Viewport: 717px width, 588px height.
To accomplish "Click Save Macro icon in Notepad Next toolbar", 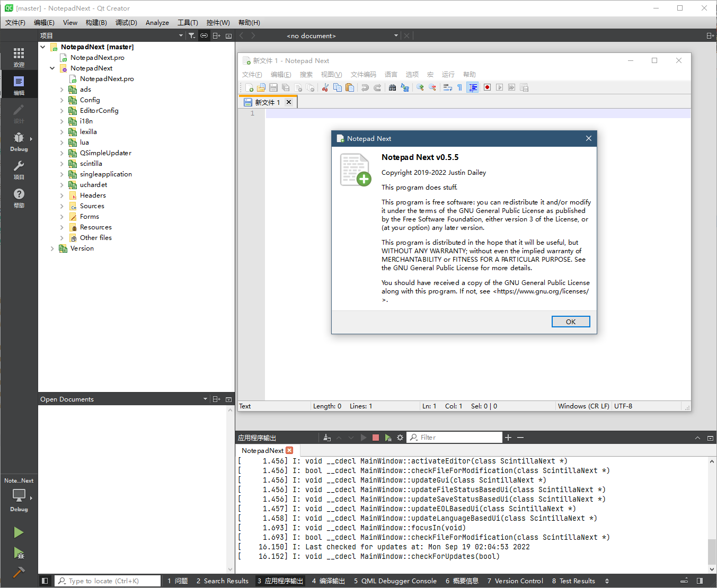I will [x=524, y=87].
